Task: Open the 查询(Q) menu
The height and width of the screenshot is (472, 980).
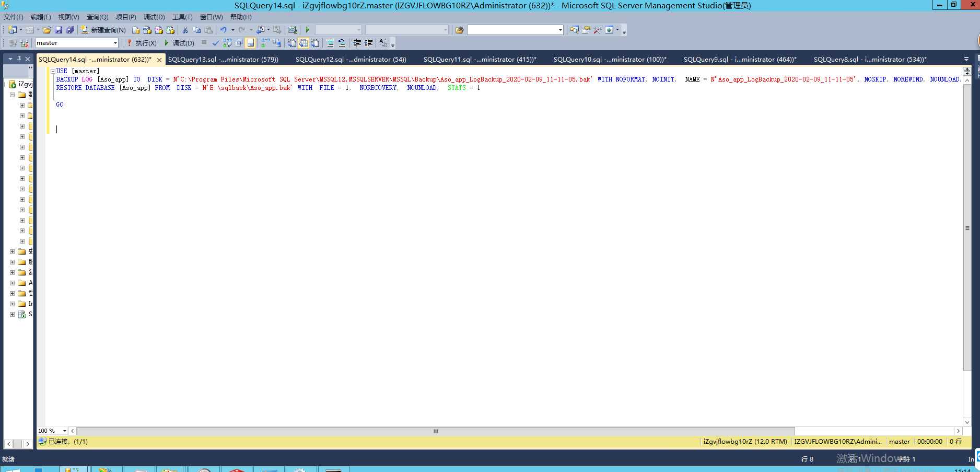Action: 97,17
